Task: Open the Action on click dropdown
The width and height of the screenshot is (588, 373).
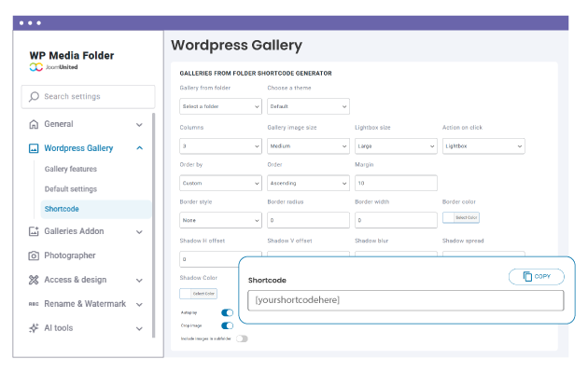Action: (483, 145)
